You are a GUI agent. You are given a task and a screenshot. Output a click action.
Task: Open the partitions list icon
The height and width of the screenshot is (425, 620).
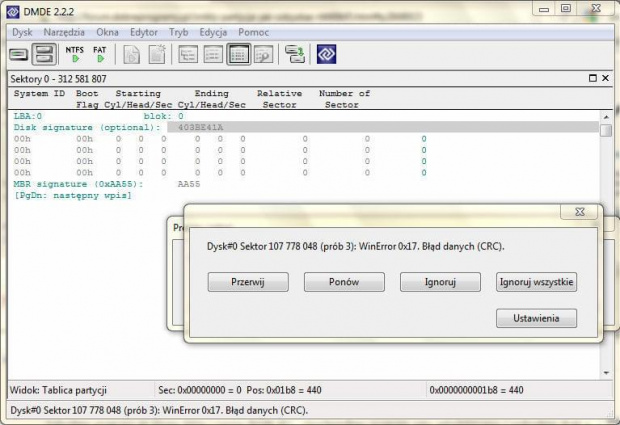tap(44, 54)
